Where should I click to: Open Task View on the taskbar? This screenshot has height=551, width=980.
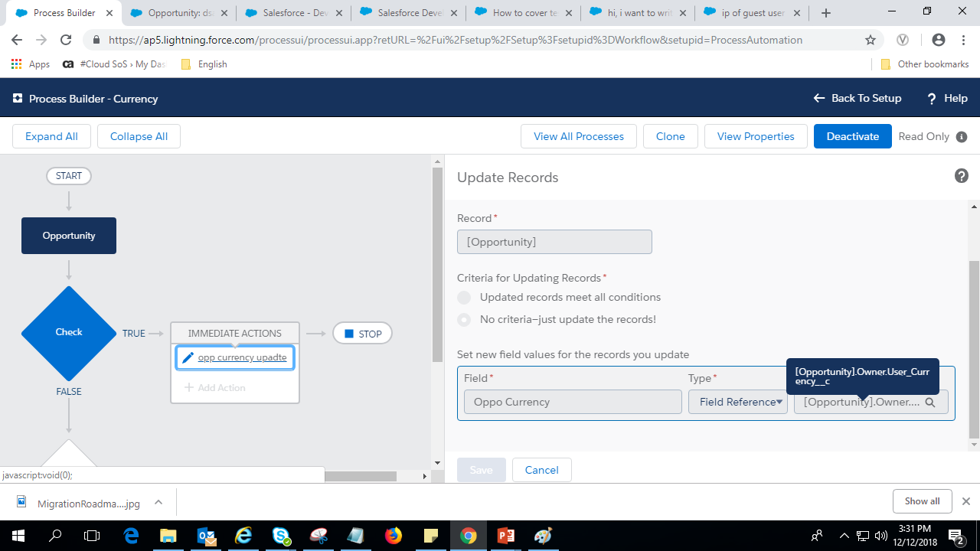92,536
